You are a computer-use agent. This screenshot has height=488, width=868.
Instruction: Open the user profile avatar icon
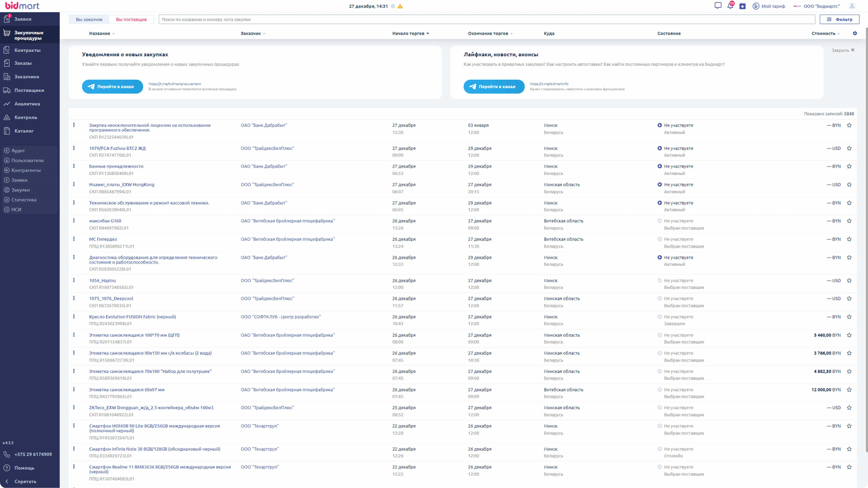(x=852, y=6)
